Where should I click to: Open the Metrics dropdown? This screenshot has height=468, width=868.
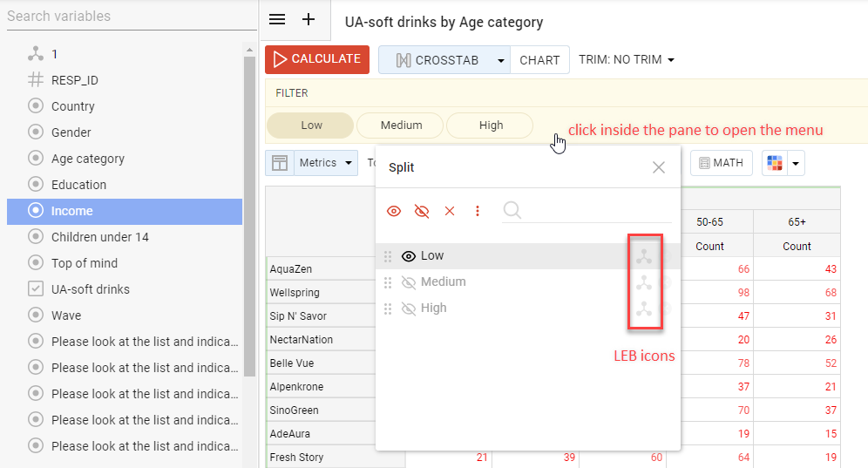326,163
